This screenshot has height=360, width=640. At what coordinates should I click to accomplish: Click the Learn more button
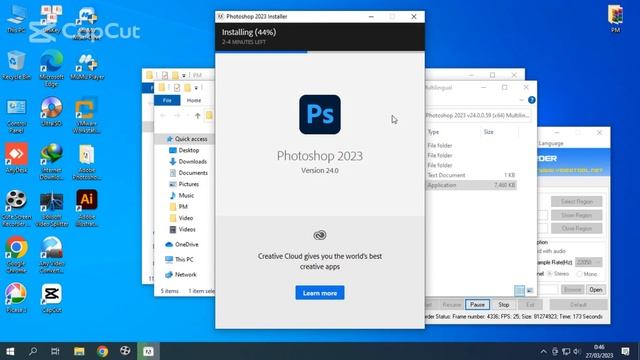pyautogui.click(x=320, y=293)
